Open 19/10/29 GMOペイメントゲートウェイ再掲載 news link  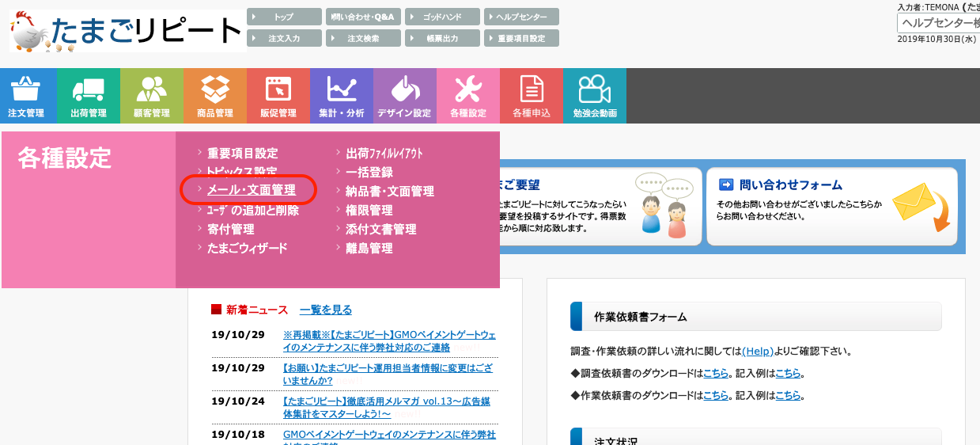[x=390, y=341]
